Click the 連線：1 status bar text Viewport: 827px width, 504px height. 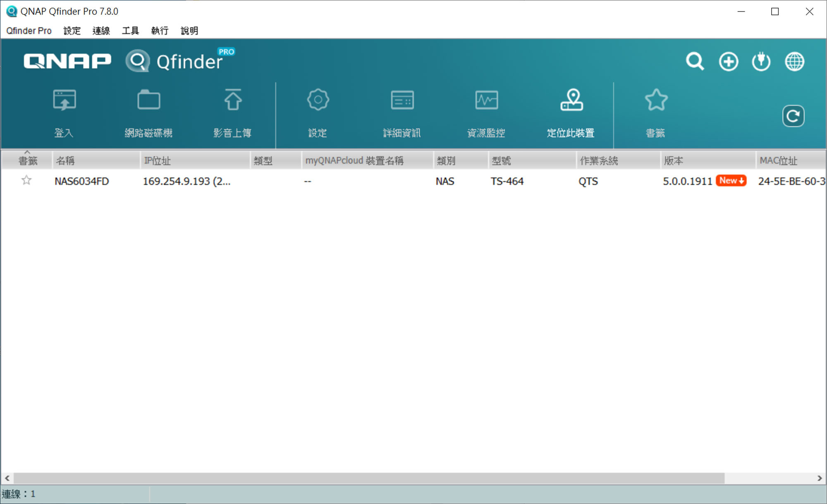19,494
